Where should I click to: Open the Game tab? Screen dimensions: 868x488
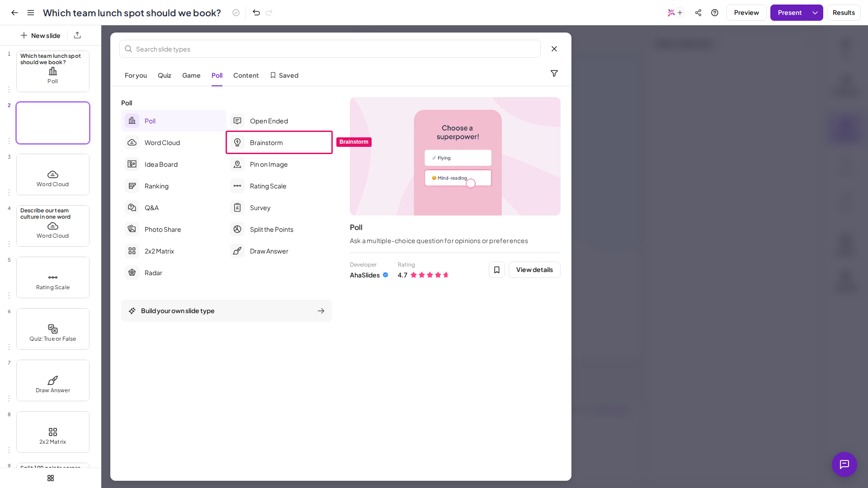click(x=191, y=75)
